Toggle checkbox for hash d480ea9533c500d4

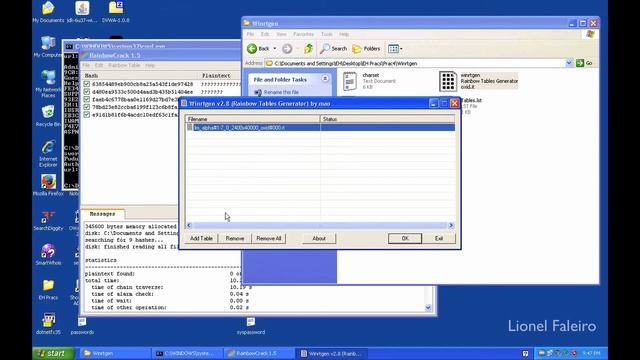87,92
